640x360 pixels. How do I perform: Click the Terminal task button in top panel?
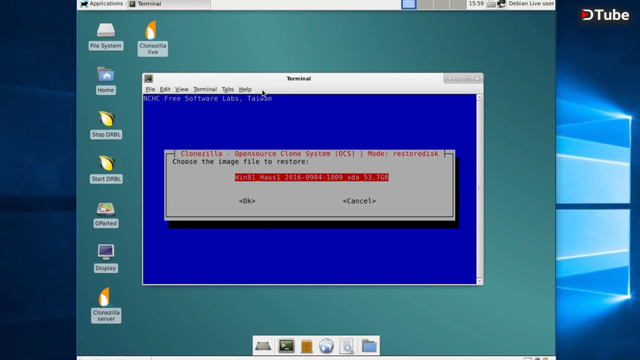tap(169, 4)
